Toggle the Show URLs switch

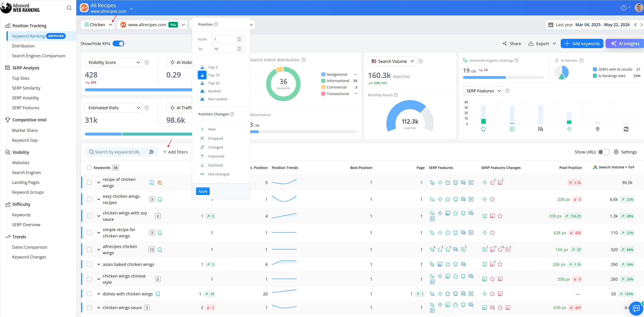[604, 152]
